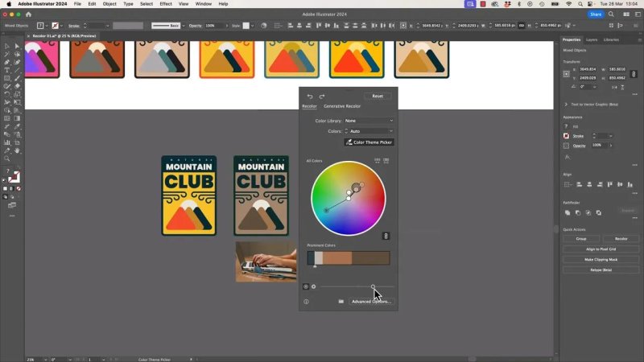This screenshot has width=644, height=362.
Task: Click the yellow Mountain Club badge artwork
Action: [x=189, y=195]
